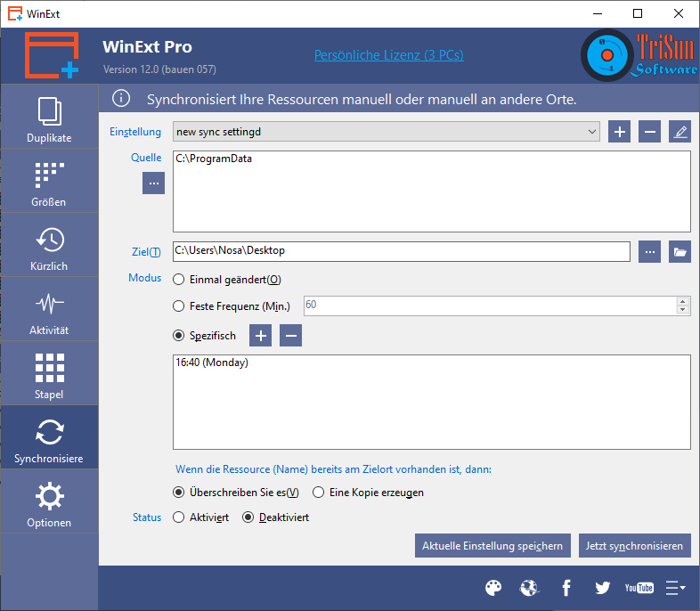This screenshot has width=700, height=611.
Task: Add a Spezifisch time entry
Action: click(x=260, y=336)
